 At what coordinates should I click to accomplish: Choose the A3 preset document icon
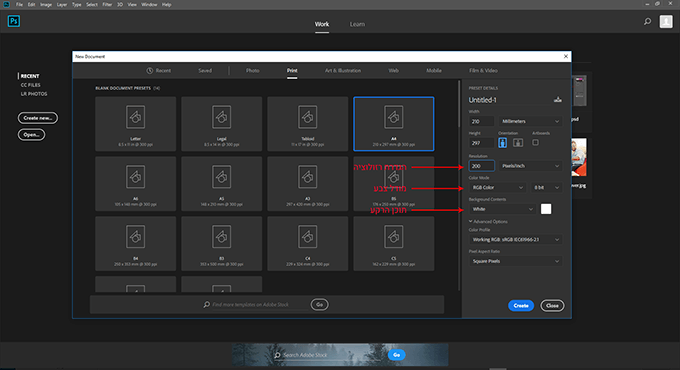(x=307, y=177)
